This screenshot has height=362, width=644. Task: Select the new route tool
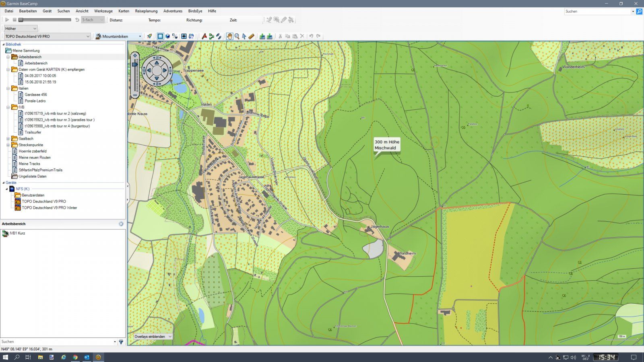coord(211,36)
